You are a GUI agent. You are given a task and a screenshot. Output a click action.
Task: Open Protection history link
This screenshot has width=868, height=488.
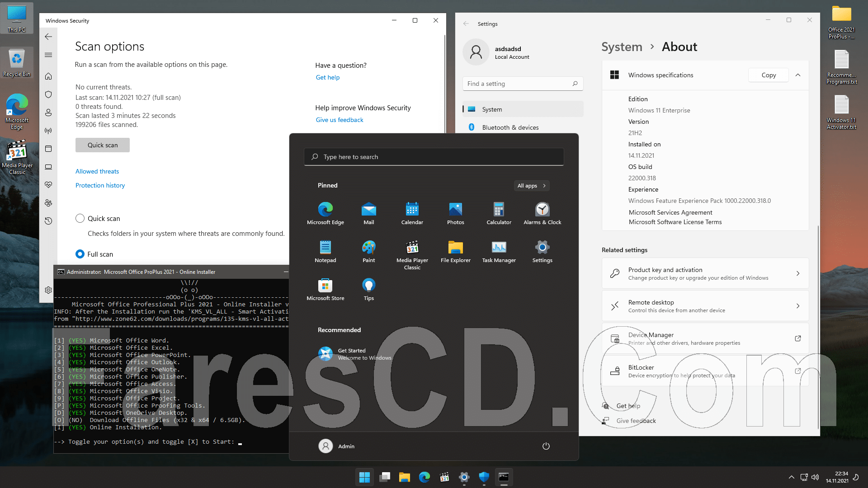click(x=100, y=185)
